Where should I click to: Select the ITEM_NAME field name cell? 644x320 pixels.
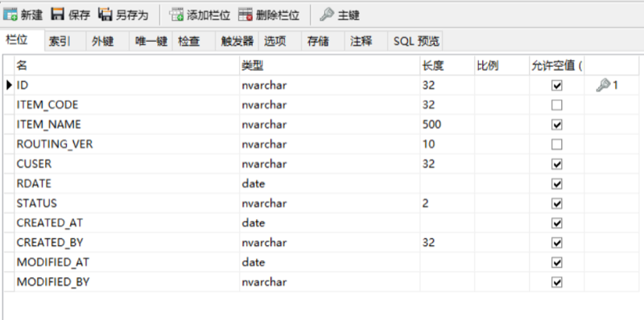click(127, 125)
